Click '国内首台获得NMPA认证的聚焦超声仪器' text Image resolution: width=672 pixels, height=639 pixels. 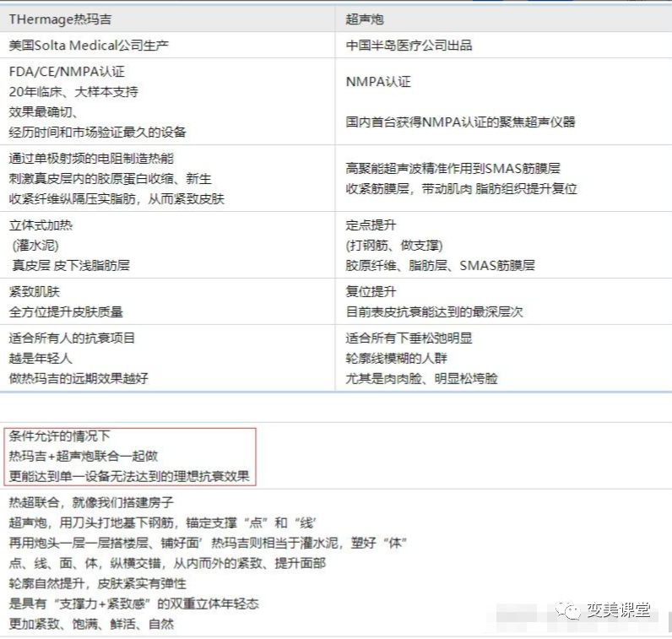(x=460, y=122)
